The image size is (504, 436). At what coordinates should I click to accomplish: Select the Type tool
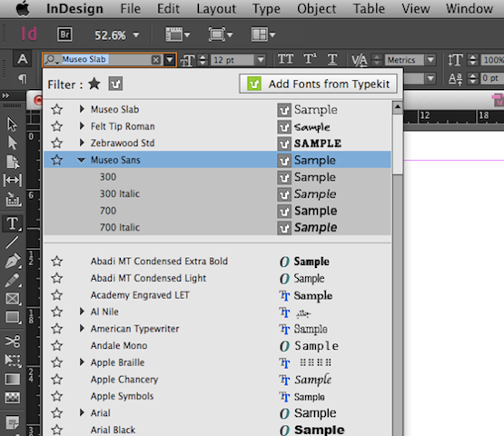pos(12,223)
